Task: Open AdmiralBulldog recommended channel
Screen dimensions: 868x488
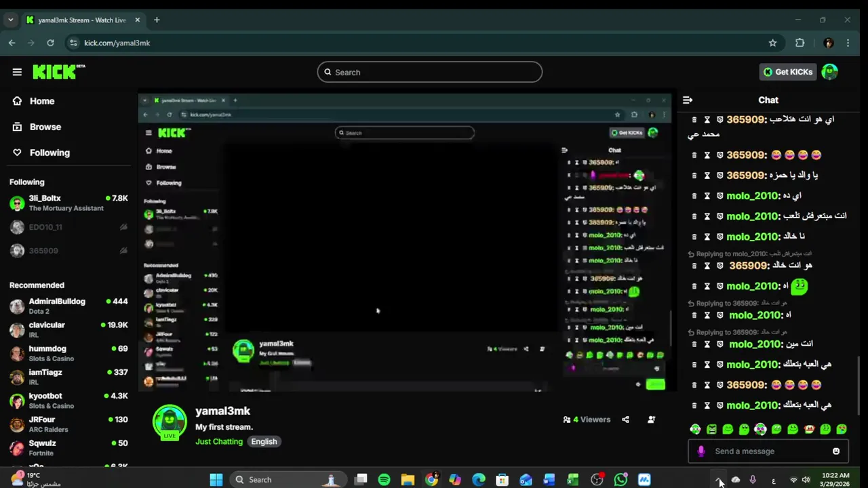Action: tap(68, 306)
